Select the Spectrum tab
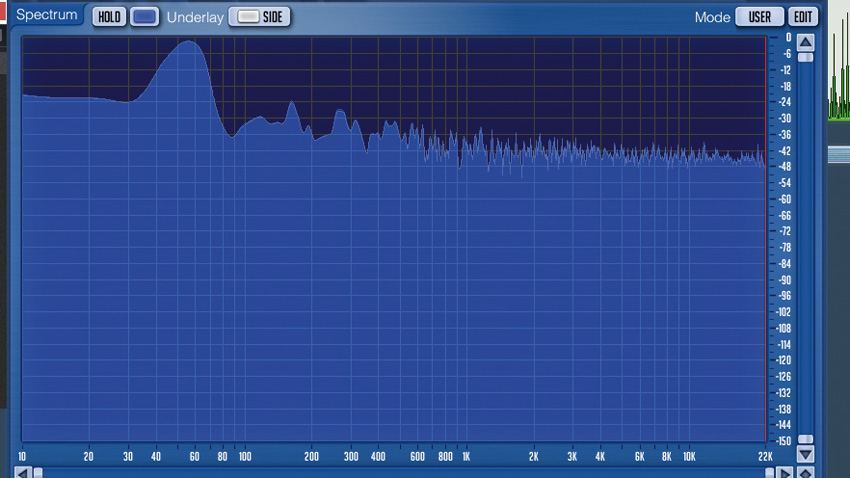850x478 pixels. point(47,15)
